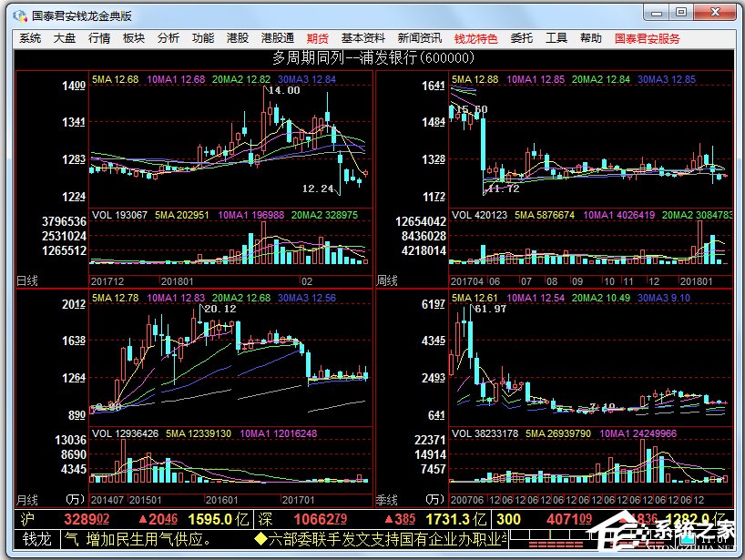Click the 201704 date on weekly axis
The image size is (745, 560).
pos(467,281)
